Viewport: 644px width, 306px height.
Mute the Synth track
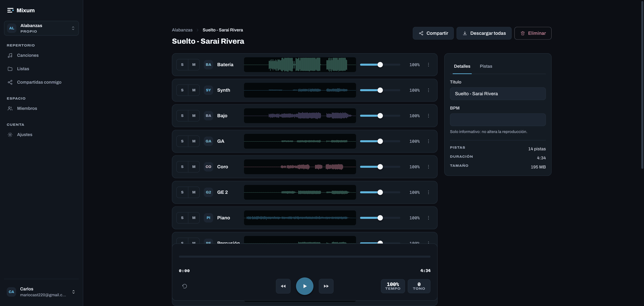pos(194,90)
